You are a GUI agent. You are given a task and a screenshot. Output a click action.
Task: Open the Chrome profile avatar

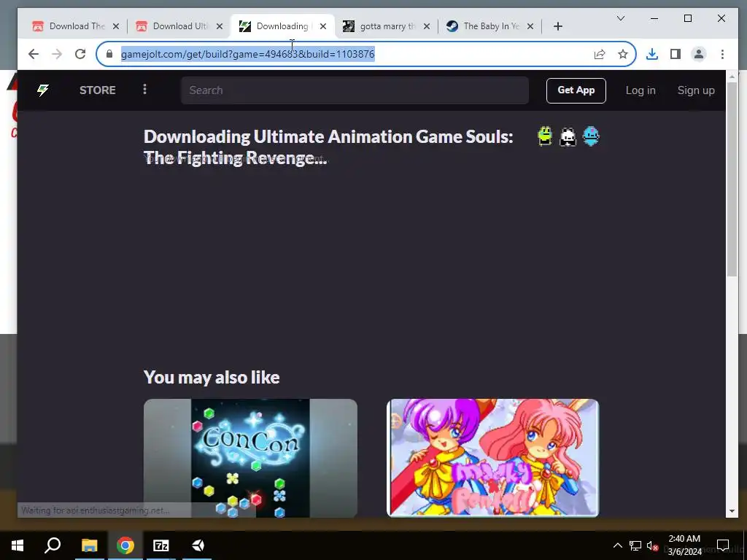698,54
